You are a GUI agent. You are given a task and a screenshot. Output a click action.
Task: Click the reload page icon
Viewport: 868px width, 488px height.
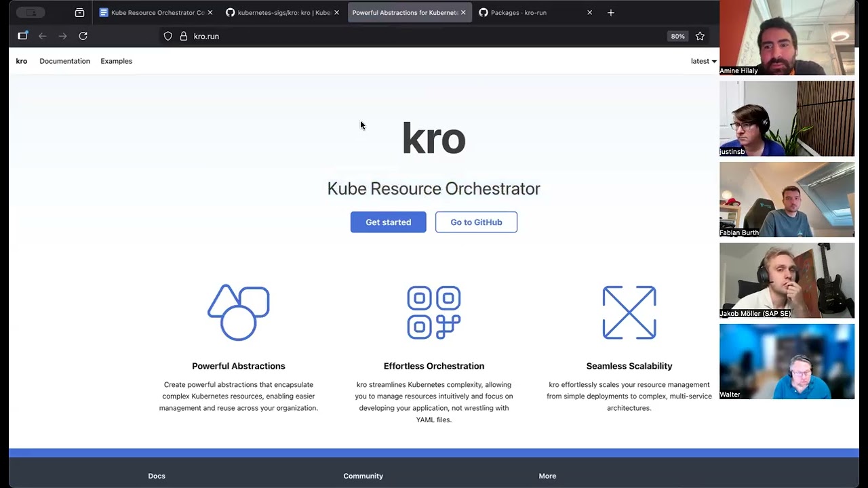coord(83,36)
